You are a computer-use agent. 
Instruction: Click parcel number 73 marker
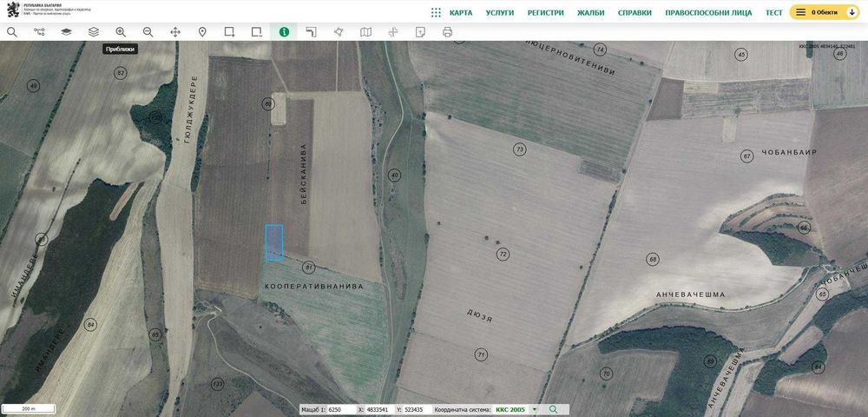click(x=519, y=149)
